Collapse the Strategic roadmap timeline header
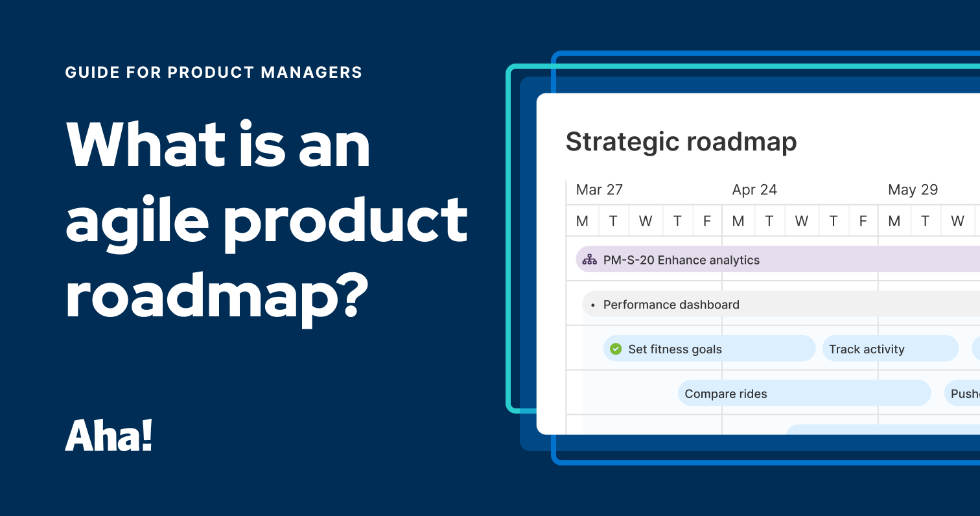This screenshot has width=980, height=516. [x=681, y=141]
